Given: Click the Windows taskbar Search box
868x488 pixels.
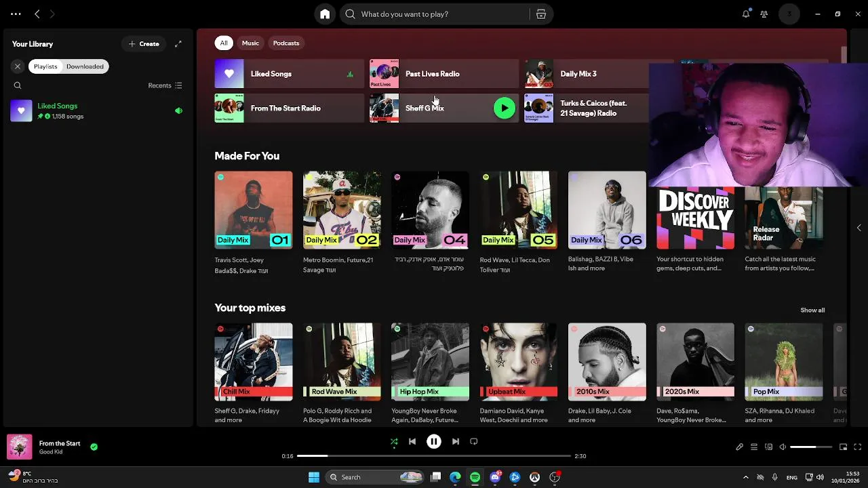Looking at the screenshot, I should click(x=374, y=477).
